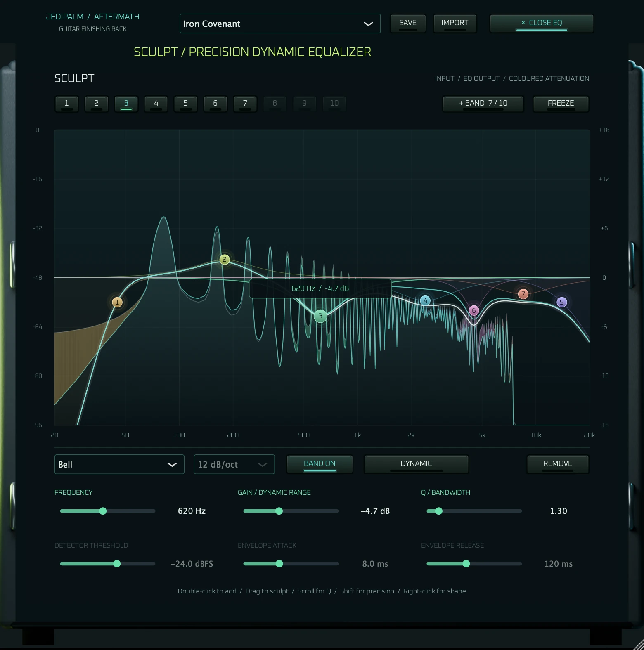Click the ENVELOPE ATTACK slider handle
644x650 pixels.
[x=279, y=564]
